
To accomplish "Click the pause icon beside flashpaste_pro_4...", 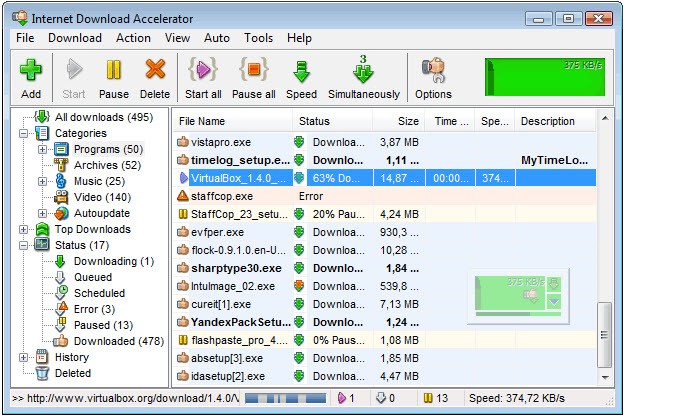I will 182,340.
